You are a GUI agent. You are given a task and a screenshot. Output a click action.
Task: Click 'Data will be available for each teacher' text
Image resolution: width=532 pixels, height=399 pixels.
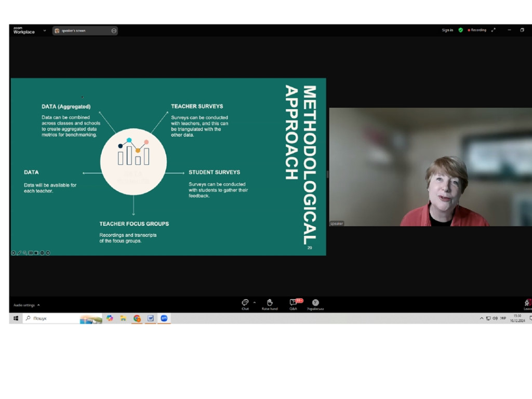[x=50, y=188]
